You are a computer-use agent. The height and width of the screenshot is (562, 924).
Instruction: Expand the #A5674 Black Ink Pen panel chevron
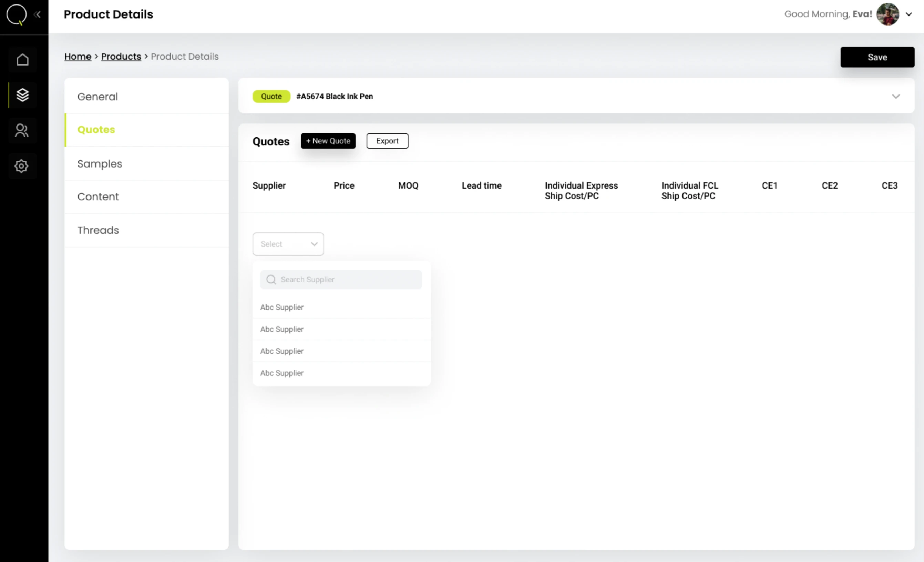click(895, 97)
